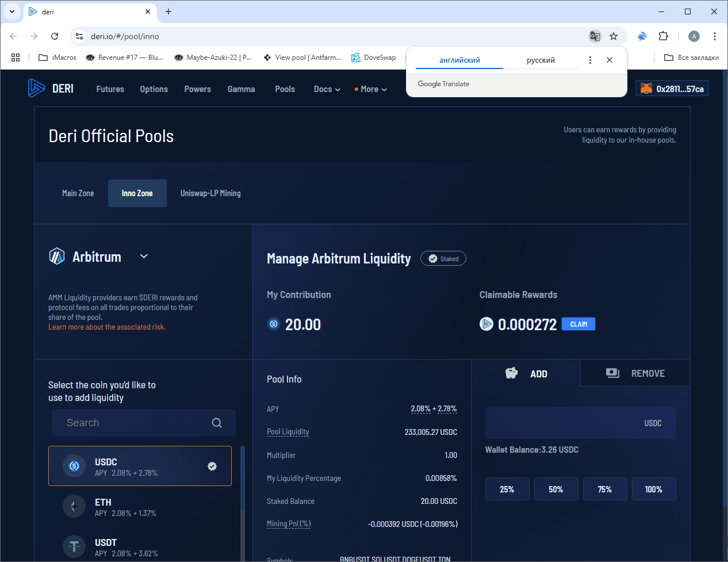
Task: Click the USDC verified checkmark icon
Action: click(212, 466)
